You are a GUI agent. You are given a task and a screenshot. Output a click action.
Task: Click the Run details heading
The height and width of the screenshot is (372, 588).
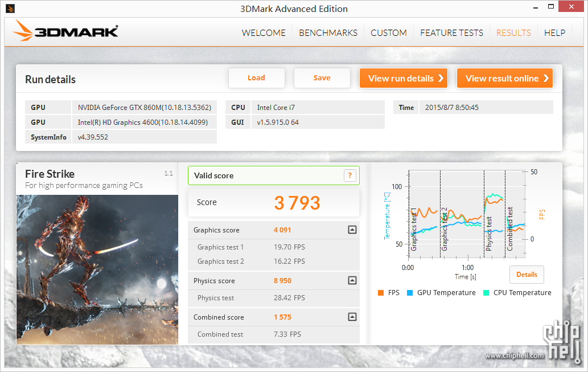[50, 80]
